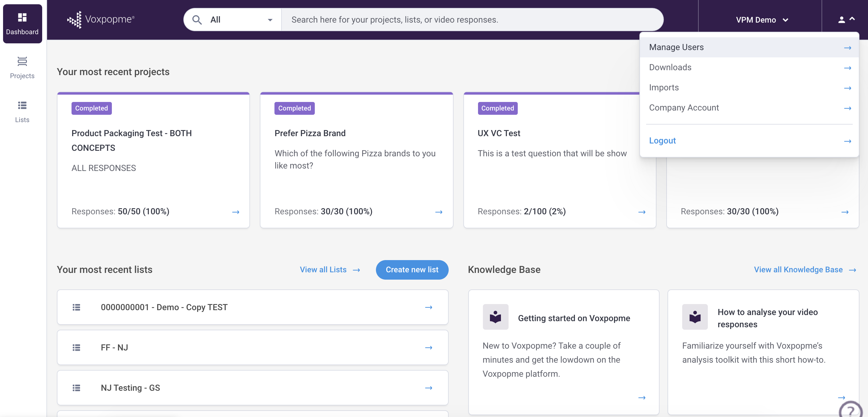Click 'Responses: 2/100 (2%)' text
The width and height of the screenshot is (868, 417).
coord(522,211)
